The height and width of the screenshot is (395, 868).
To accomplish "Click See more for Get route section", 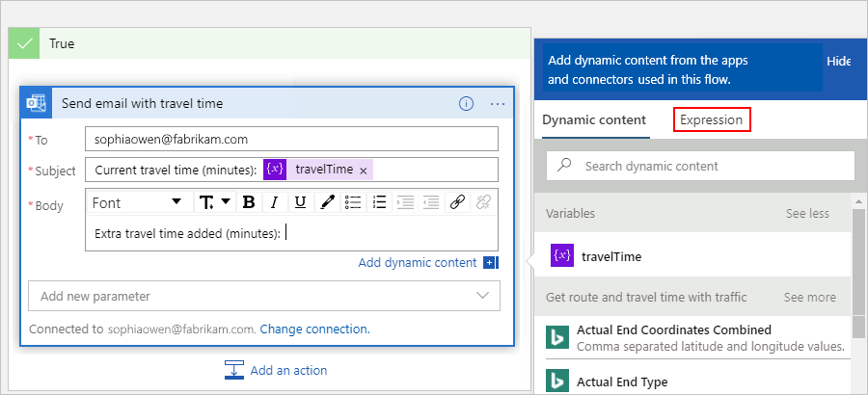I will click(810, 298).
